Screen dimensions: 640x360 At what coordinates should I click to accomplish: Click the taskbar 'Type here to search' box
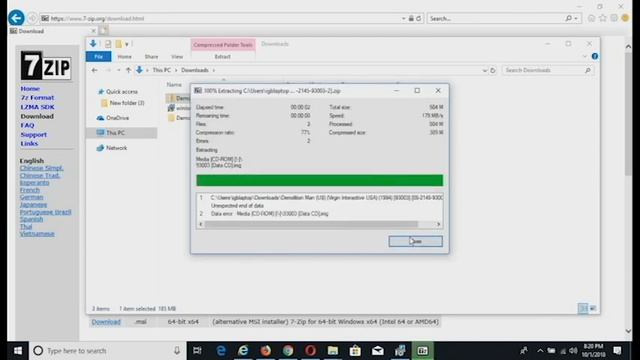[x=108, y=351]
